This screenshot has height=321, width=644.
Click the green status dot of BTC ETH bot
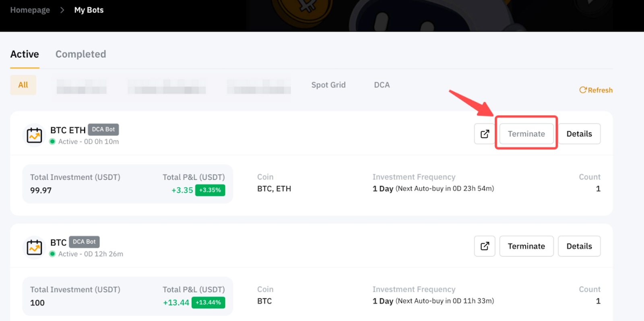click(52, 141)
